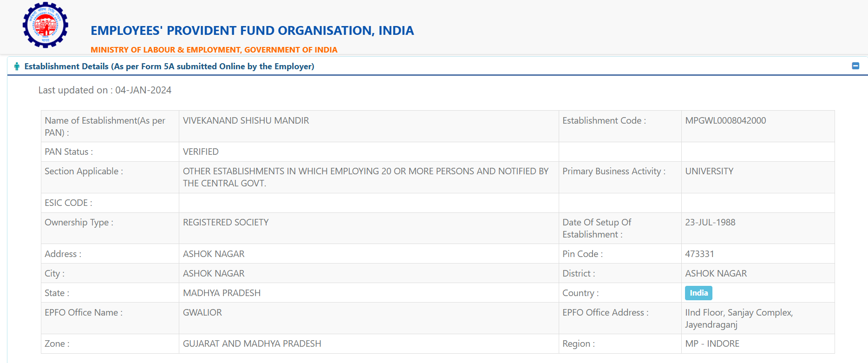This screenshot has width=868, height=363.
Task: Click the Sanjay Complex office address
Action: (738, 318)
